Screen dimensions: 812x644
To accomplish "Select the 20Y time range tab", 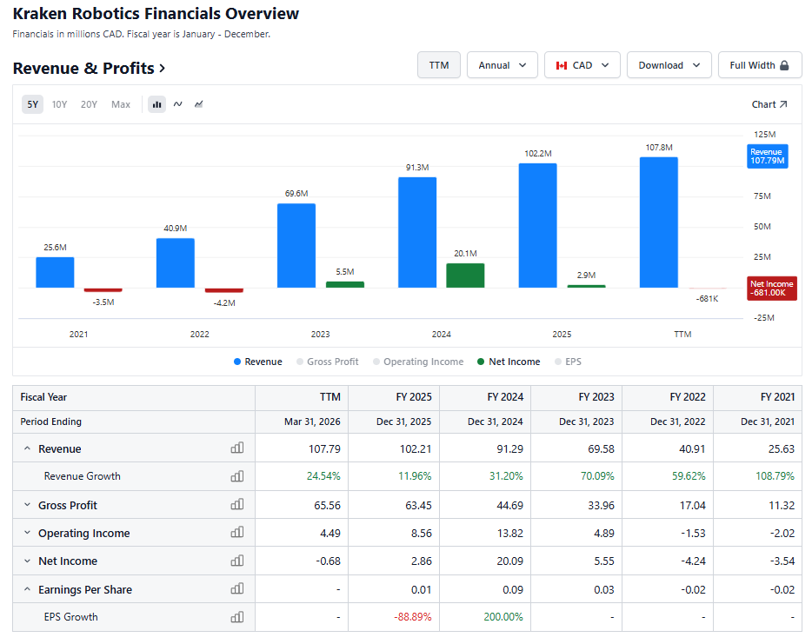I will pos(89,104).
